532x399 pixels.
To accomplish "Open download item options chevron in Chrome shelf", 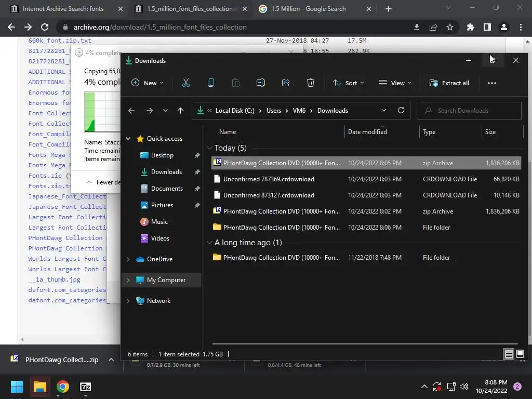I will pos(111,360).
